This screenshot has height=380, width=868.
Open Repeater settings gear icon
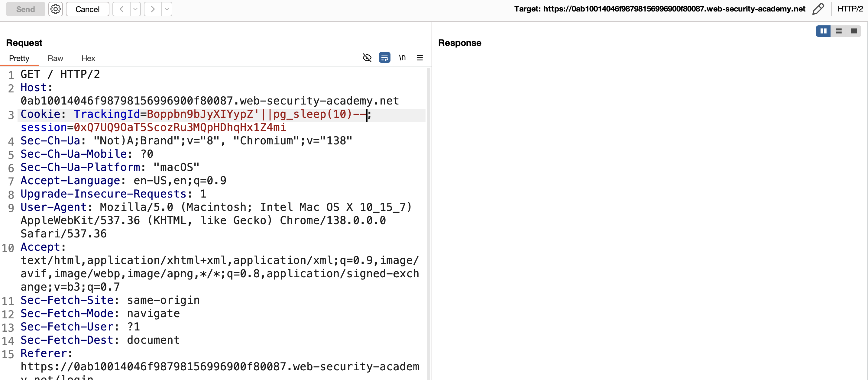point(56,9)
